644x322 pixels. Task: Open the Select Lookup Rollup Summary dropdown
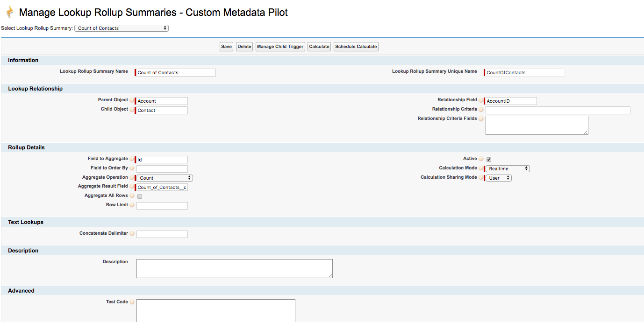(x=122, y=28)
